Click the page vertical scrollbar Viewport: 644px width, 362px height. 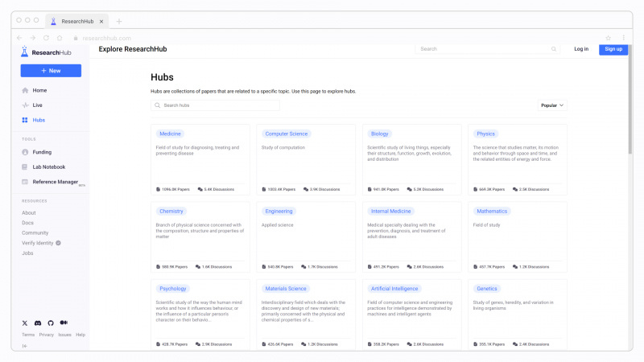pos(630,100)
